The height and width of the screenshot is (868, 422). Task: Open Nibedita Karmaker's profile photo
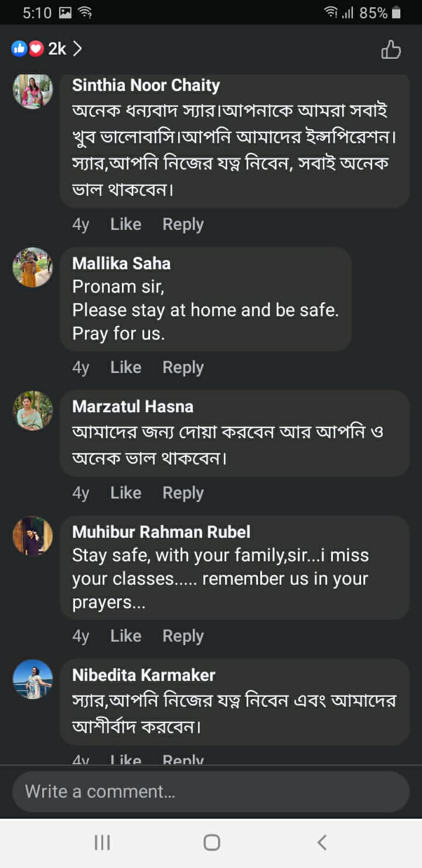click(33, 679)
